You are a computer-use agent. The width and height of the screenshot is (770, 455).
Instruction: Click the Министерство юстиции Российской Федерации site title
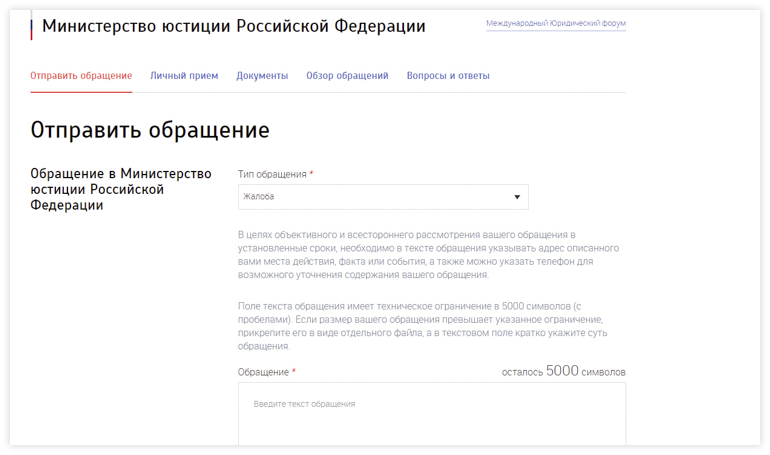pyautogui.click(x=234, y=26)
